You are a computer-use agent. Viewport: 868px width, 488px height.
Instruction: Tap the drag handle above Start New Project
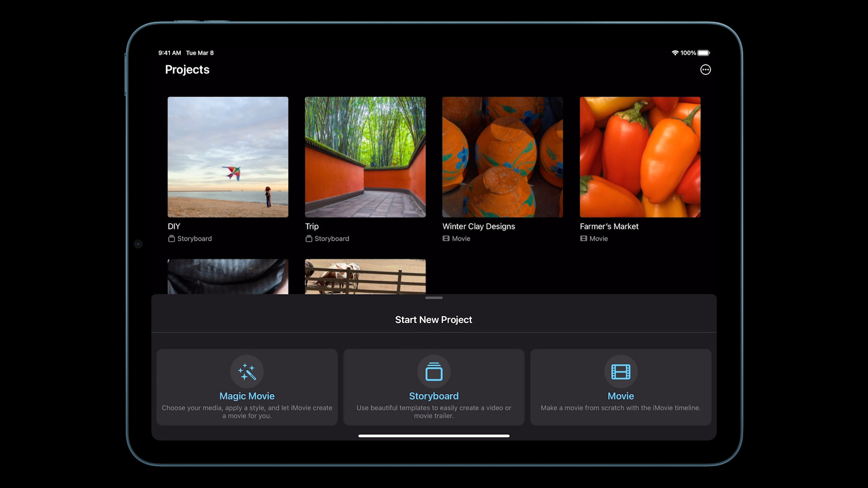(434, 298)
